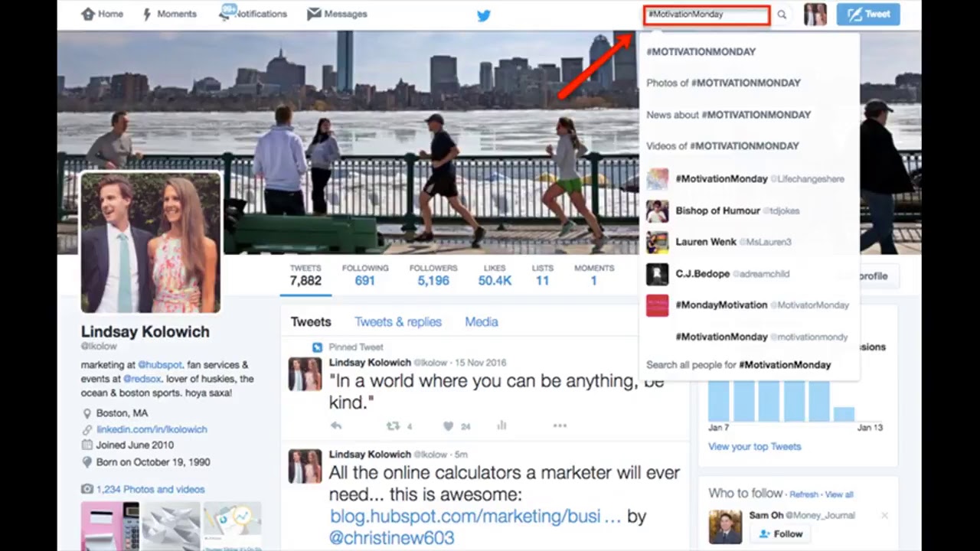Switch to Tweets timeline tab
This screenshot has height=551, width=980.
(311, 322)
